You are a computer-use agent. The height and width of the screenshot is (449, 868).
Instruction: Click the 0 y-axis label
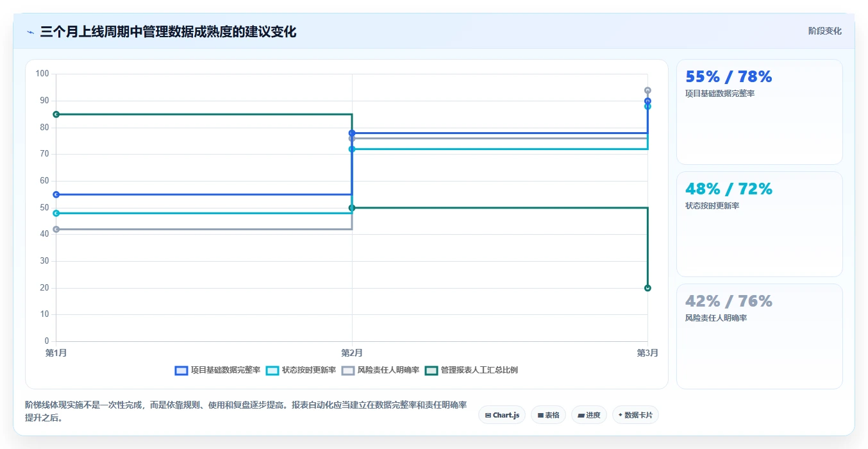(x=47, y=341)
